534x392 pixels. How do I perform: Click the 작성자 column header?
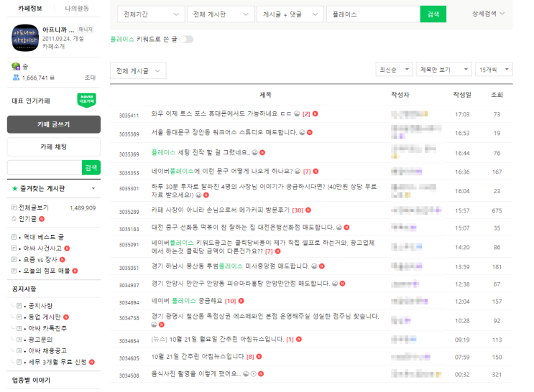tap(400, 95)
